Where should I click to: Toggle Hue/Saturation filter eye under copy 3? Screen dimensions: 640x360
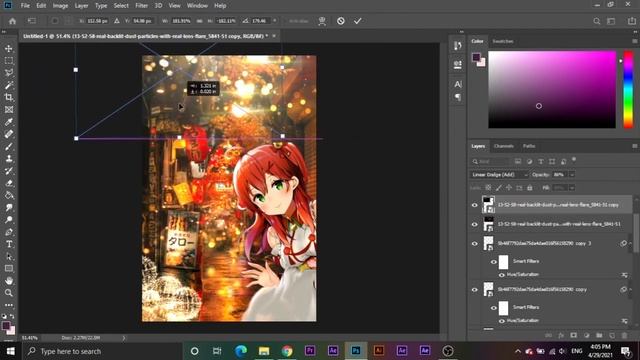[x=502, y=275]
